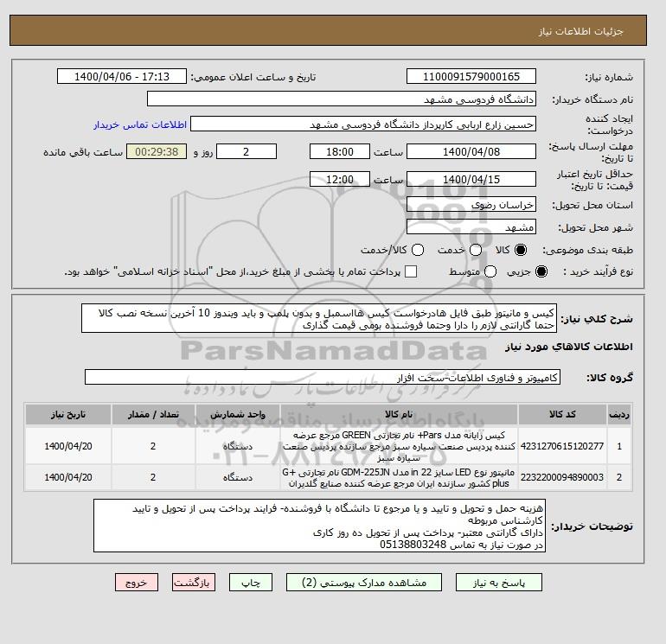This screenshot has height=644, width=666.
Task: Click the واحد شمارش column header
Action: [238, 415]
